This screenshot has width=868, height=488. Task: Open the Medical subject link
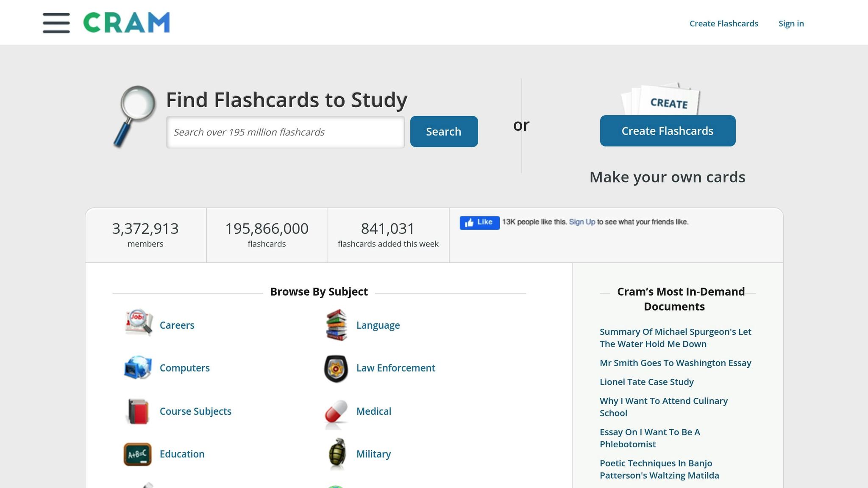[373, 411]
